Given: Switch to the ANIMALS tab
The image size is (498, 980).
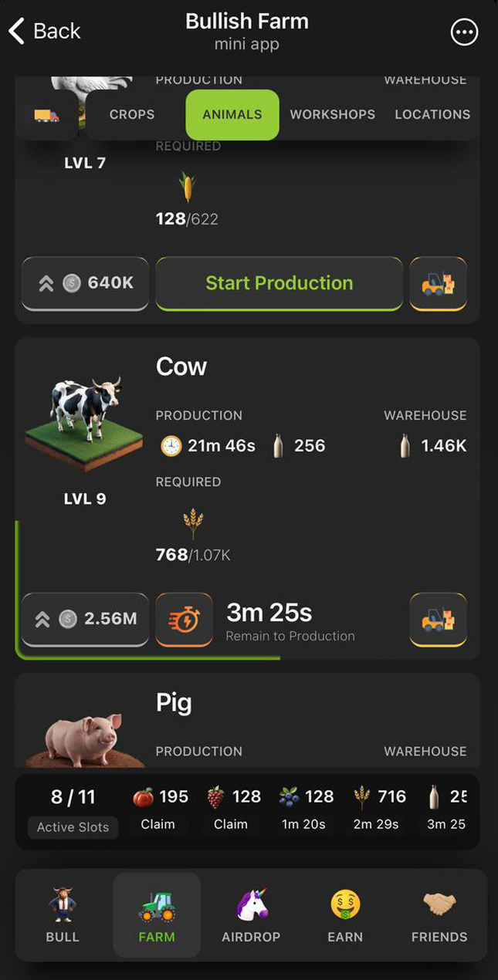Looking at the screenshot, I should (x=232, y=114).
